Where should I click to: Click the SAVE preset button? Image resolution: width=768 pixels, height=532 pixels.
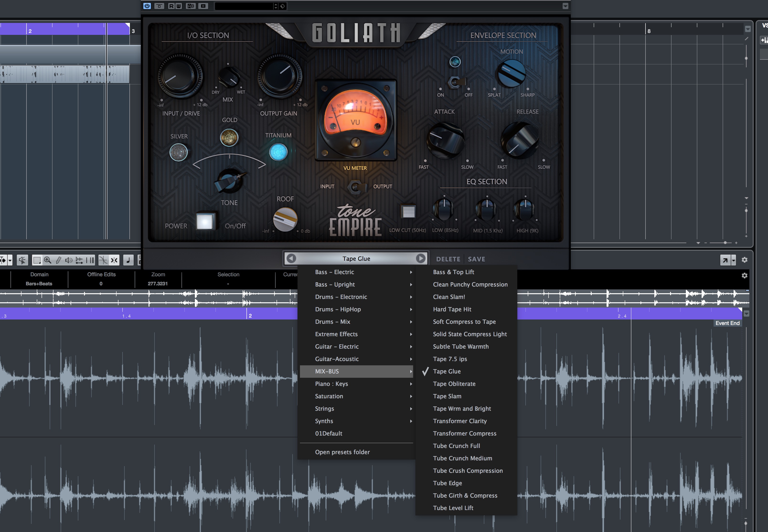[x=476, y=259]
